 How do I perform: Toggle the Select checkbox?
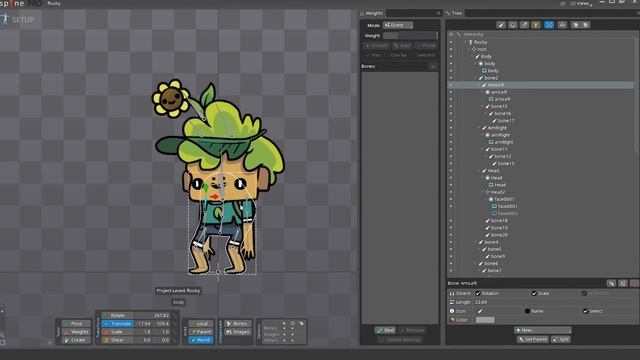pos(586,311)
